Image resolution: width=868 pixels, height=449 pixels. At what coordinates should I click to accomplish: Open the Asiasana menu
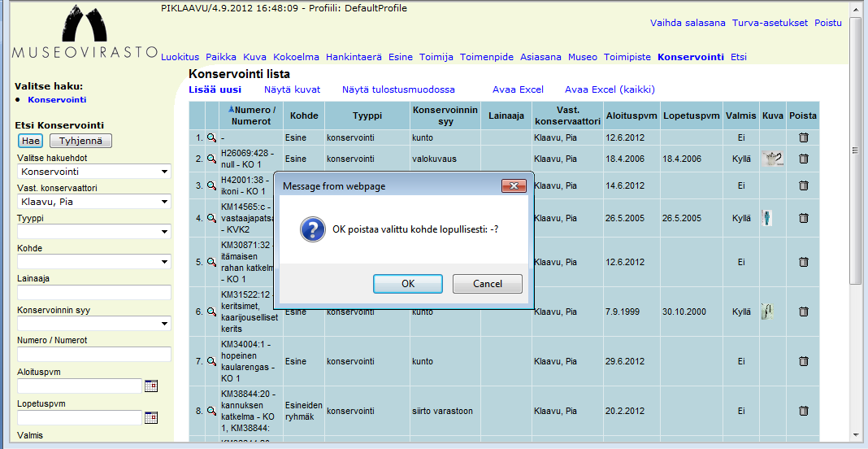click(540, 57)
